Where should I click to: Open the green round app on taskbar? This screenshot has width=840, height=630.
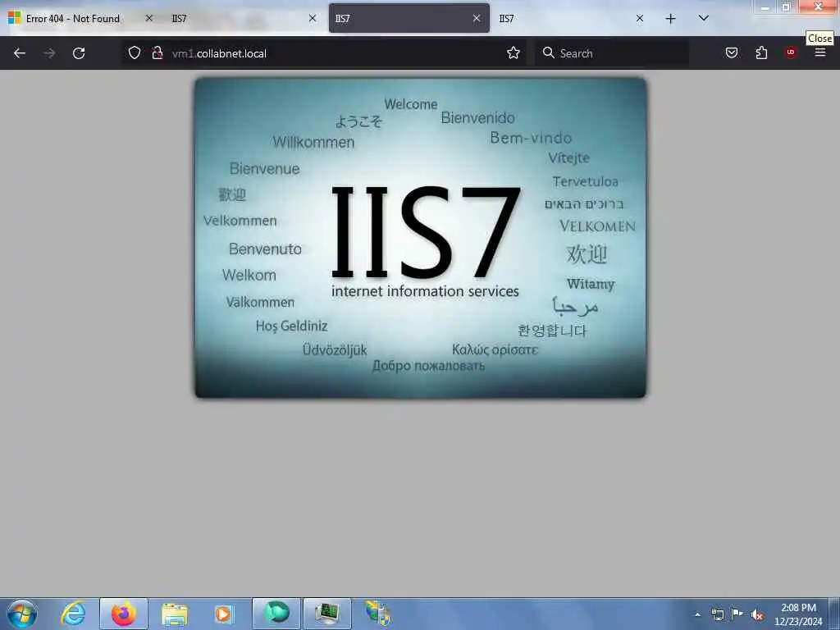pyautogui.click(x=276, y=614)
